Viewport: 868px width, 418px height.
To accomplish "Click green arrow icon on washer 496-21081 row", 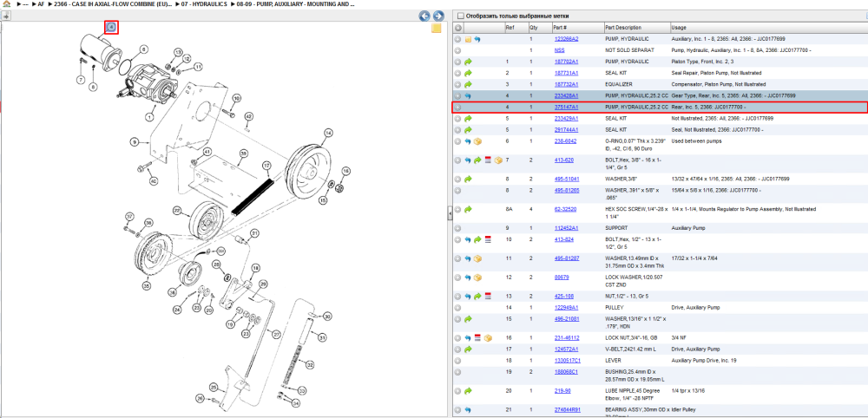I will point(468,319).
